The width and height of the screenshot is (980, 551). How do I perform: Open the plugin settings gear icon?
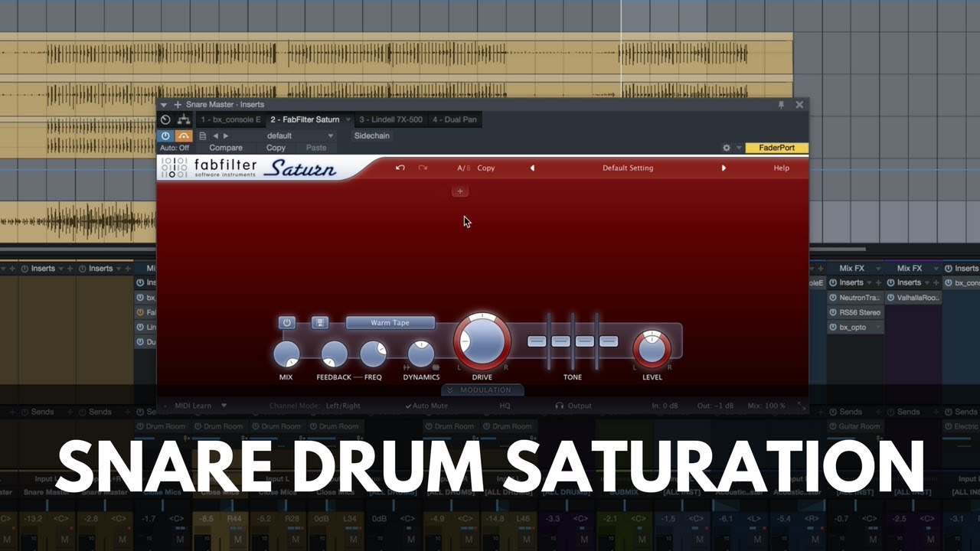tap(727, 148)
